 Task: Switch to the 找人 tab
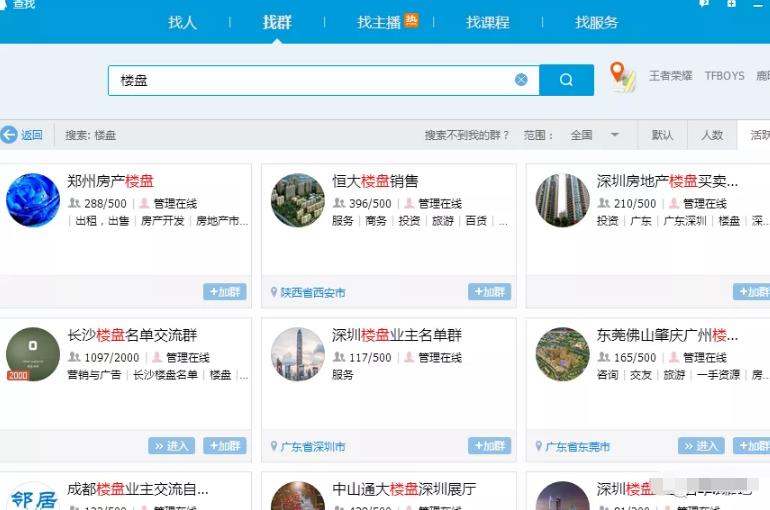(182, 23)
